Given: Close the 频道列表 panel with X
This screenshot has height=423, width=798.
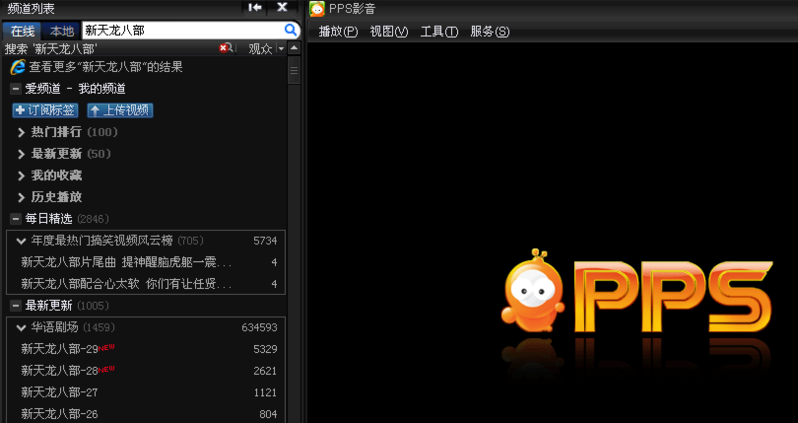Looking at the screenshot, I should pos(282,8).
